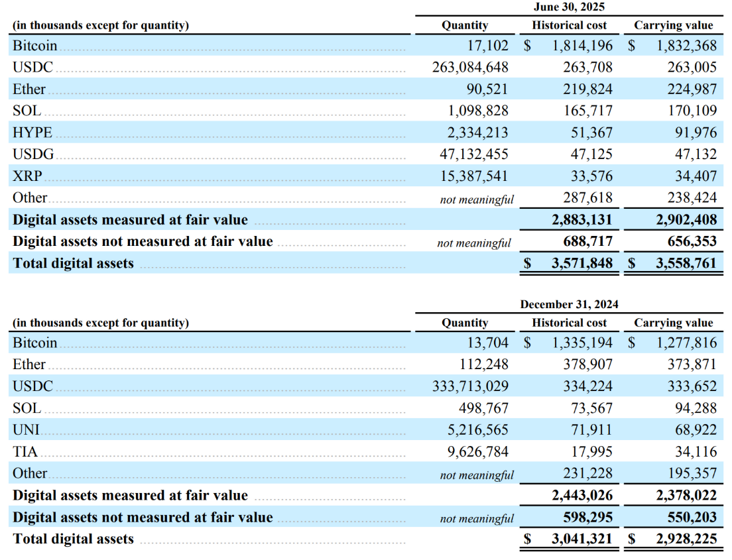Select Bitcoin quantity 13,704
The image size is (732, 560).
(487, 343)
